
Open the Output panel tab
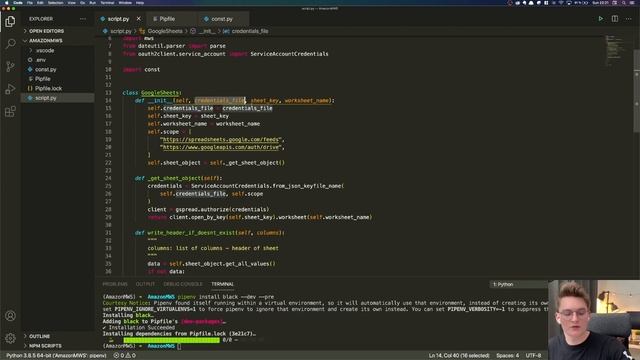point(145,284)
